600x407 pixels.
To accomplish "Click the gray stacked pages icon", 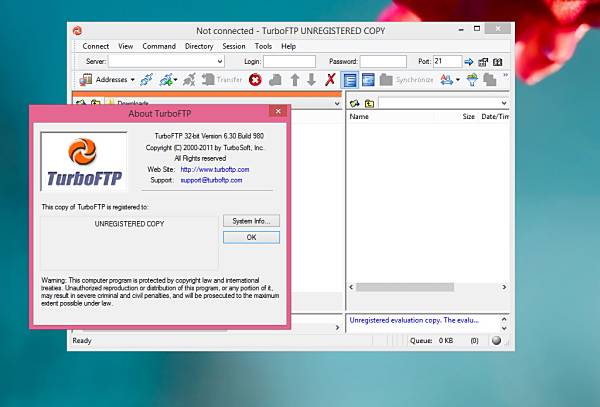I will pyautogui.click(x=490, y=80).
